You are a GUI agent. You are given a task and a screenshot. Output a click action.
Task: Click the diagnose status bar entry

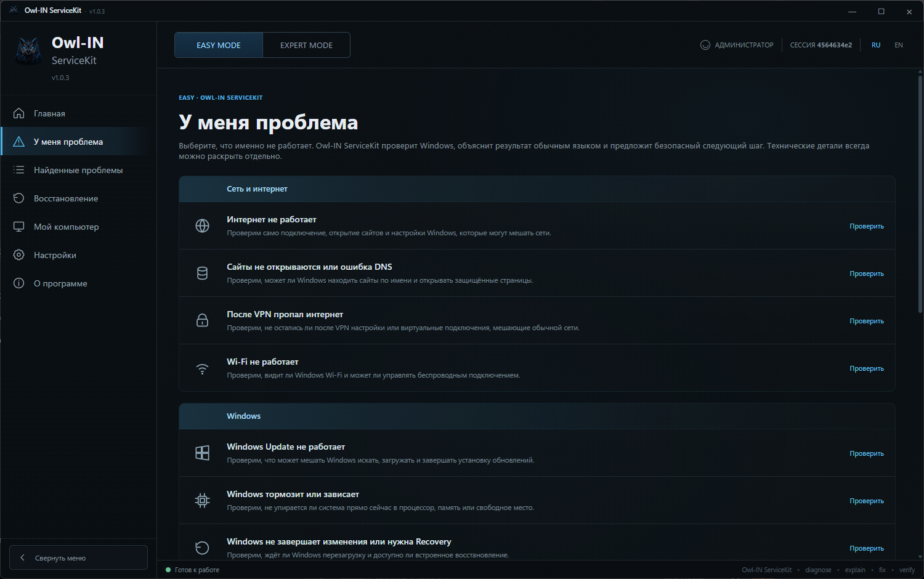click(x=818, y=570)
